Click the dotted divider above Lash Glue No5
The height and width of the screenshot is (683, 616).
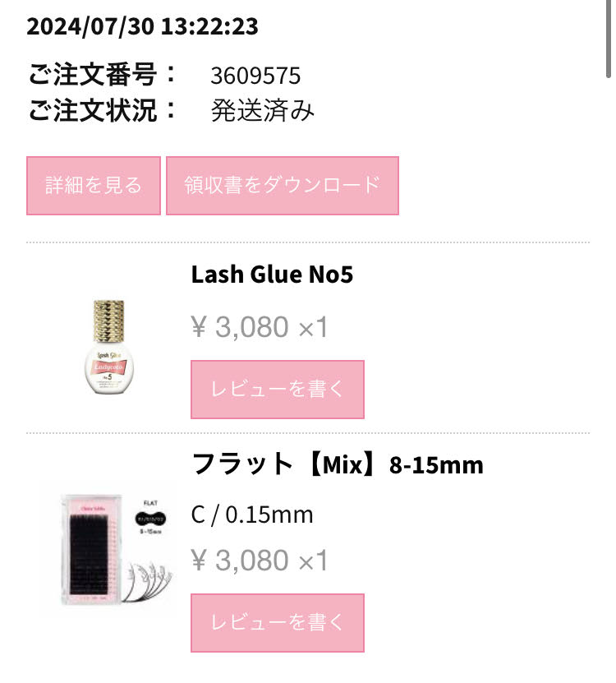click(x=308, y=242)
